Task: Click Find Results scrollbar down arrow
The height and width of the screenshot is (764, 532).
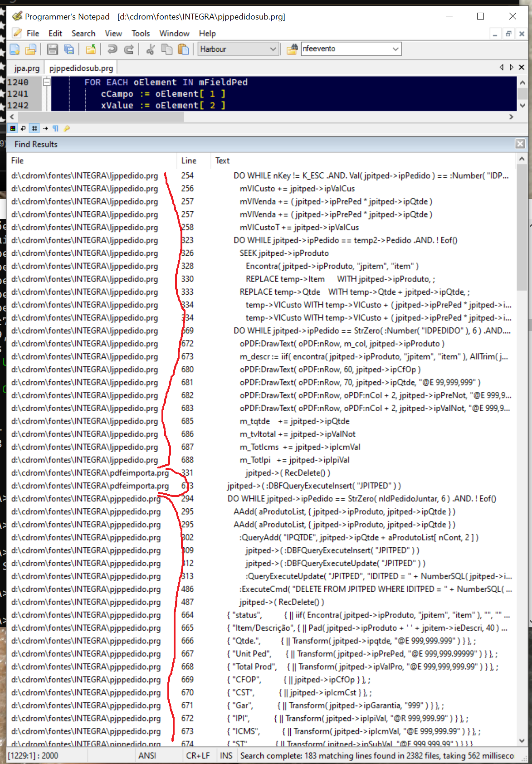Action: (522, 740)
